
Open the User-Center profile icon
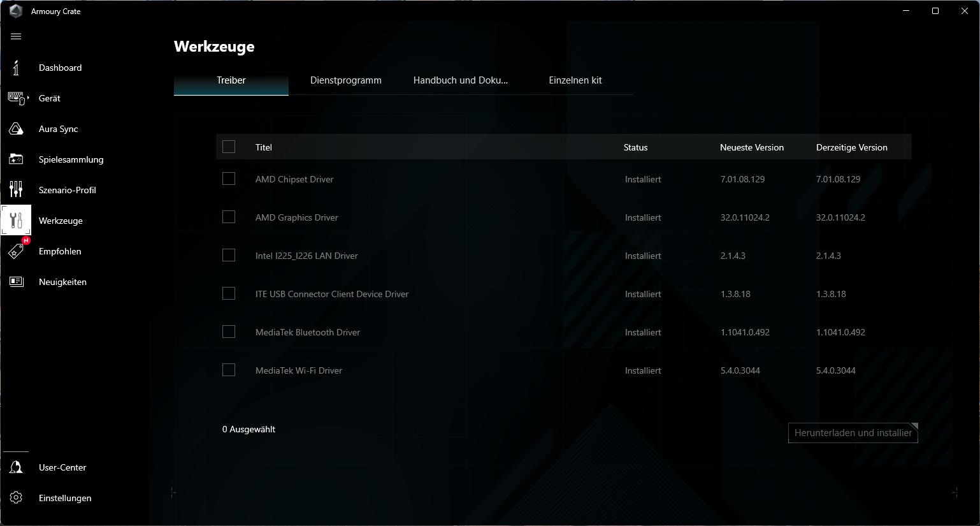coord(16,467)
